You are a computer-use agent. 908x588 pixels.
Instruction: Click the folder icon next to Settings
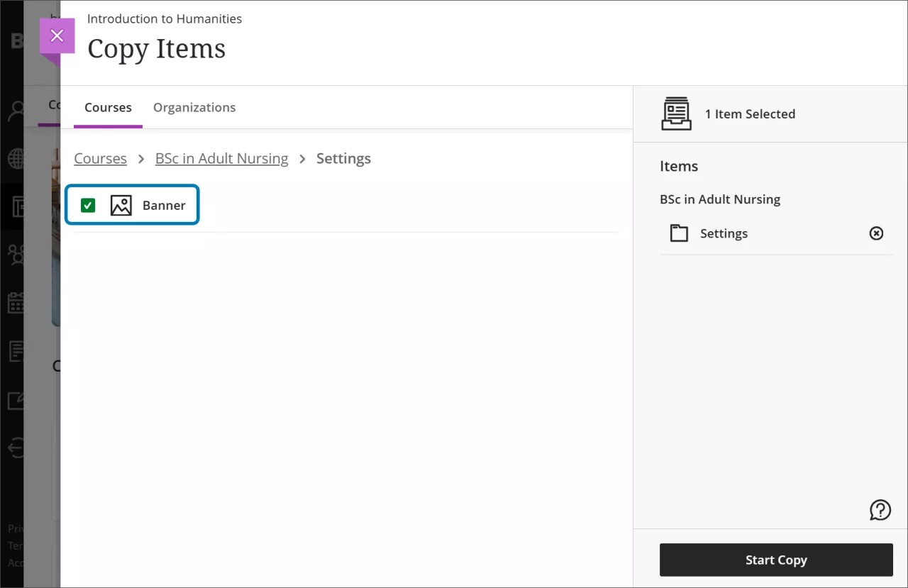click(x=679, y=233)
